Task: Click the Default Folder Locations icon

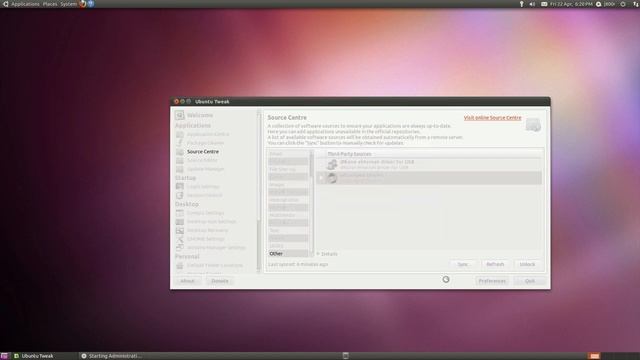Action: point(180,265)
